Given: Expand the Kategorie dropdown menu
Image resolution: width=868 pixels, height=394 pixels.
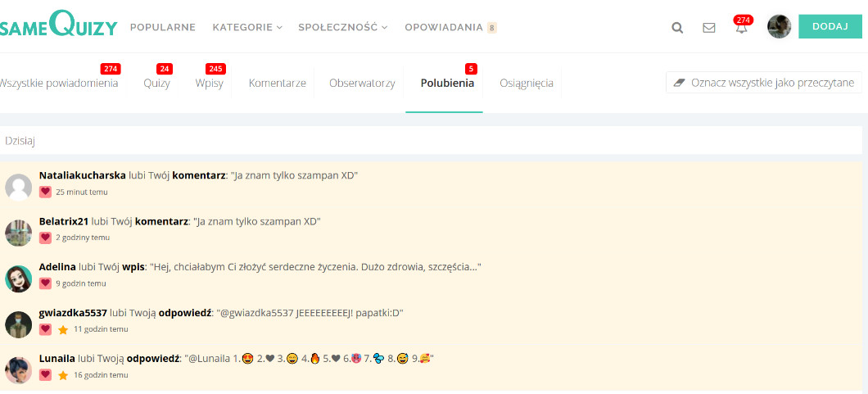Looking at the screenshot, I should point(246,27).
